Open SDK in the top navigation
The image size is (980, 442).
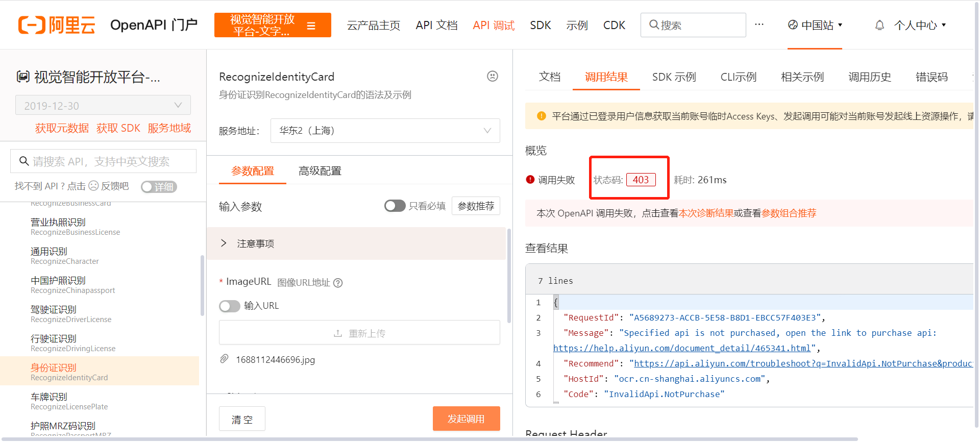(x=541, y=25)
